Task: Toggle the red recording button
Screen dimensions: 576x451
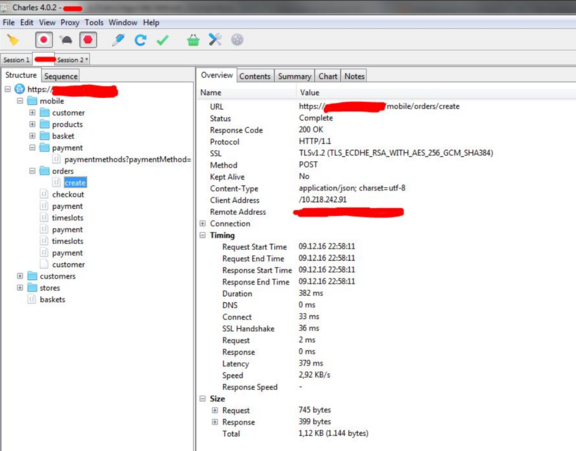Action: (x=44, y=40)
